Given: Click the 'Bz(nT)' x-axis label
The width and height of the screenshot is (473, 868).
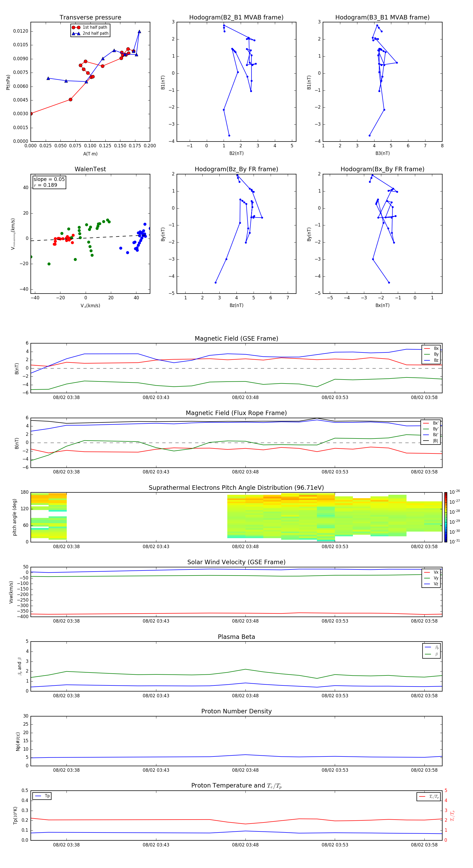Looking at the screenshot, I should (x=236, y=305).
